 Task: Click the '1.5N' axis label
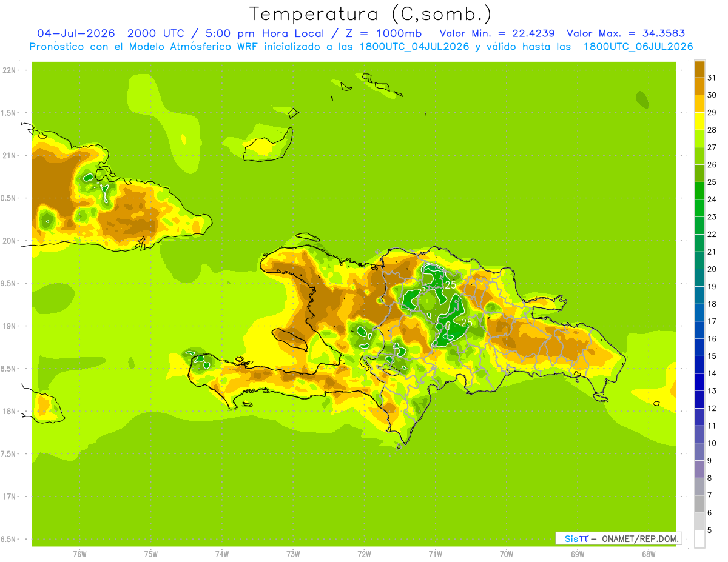pyautogui.click(x=10, y=113)
